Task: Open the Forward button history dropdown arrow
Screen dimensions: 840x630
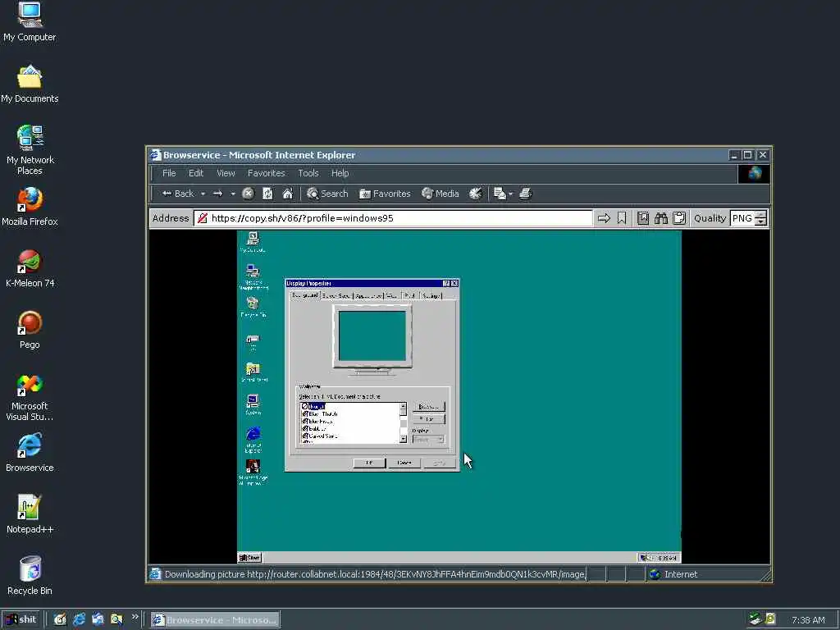Action: click(x=232, y=194)
